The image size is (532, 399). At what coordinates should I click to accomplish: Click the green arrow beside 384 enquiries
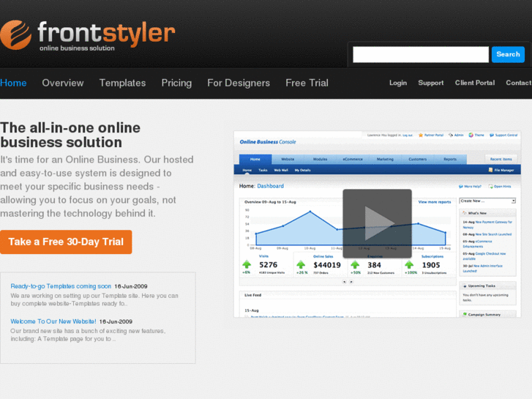point(355,264)
